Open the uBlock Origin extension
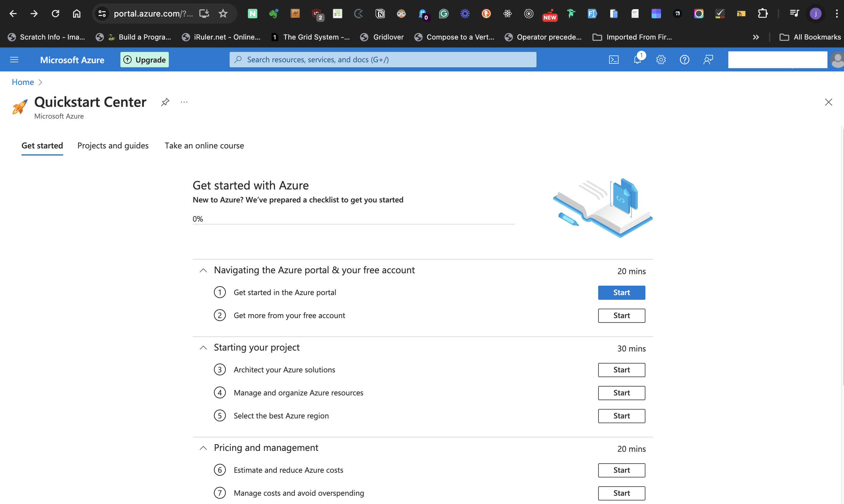Screen dimensions: 844x504 coord(316,14)
